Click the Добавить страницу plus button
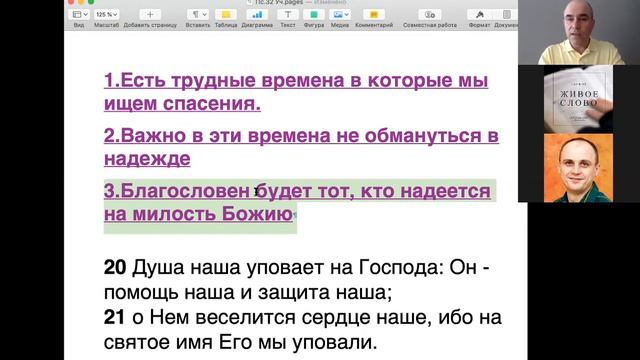Image resolution: width=640 pixels, height=360 pixels. (150, 15)
